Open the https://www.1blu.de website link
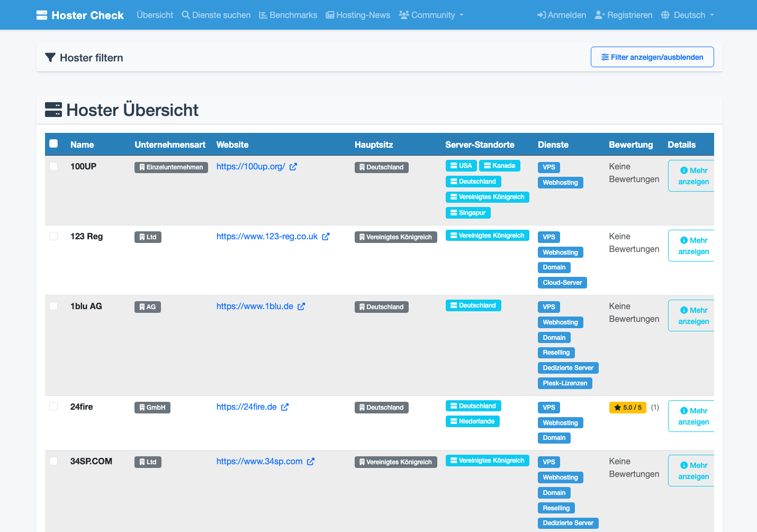Screen dimensions: 757x532 (x=255, y=306)
